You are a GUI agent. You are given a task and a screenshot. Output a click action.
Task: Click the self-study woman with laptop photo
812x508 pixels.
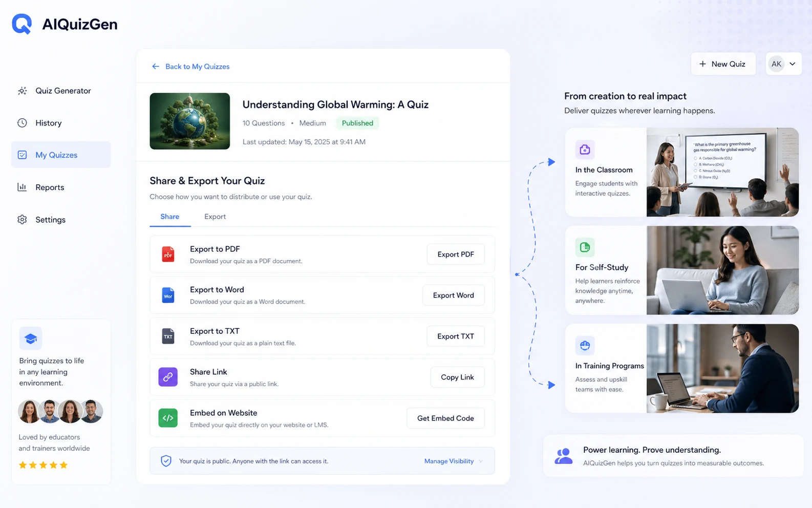click(x=722, y=270)
